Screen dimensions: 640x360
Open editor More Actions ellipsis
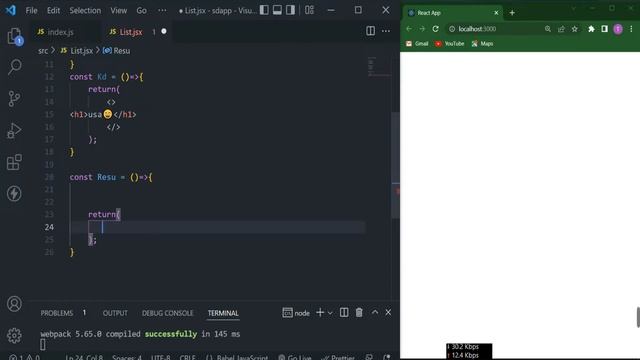(x=386, y=31)
